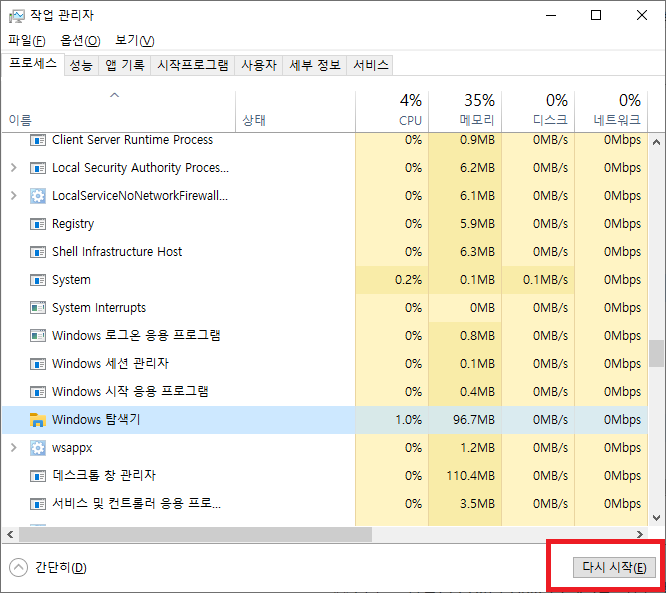Switch to the 프로세스 tab

33,64
